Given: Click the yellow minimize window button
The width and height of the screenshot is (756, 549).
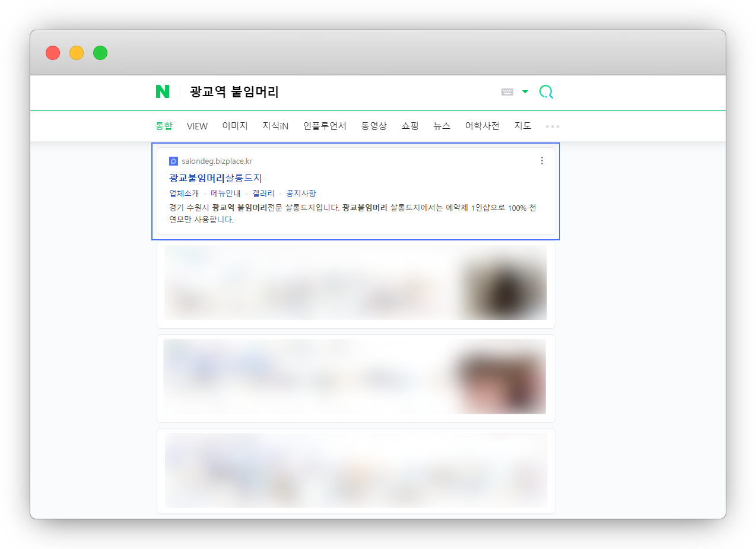Looking at the screenshot, I should coord(77,53).
